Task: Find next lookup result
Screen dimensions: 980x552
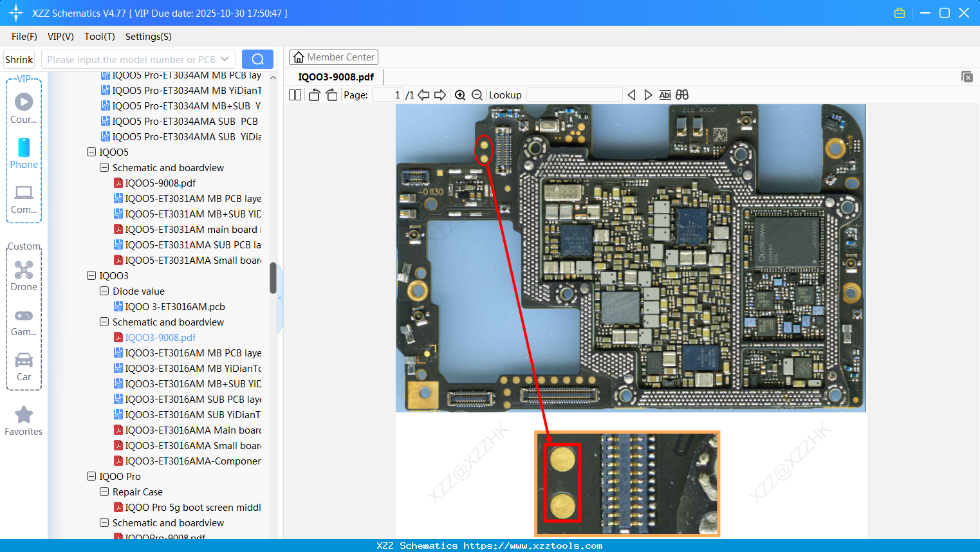Action: coord(648,95)
